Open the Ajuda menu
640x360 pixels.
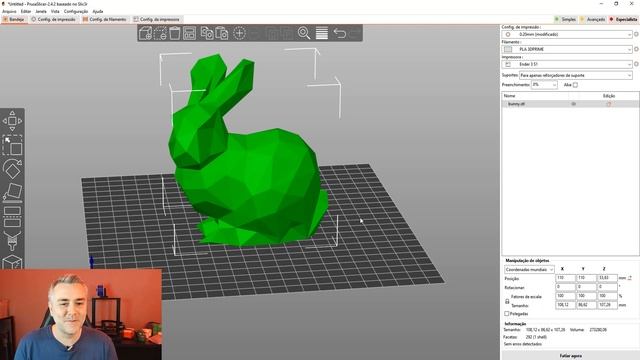[x=98, y=11]
